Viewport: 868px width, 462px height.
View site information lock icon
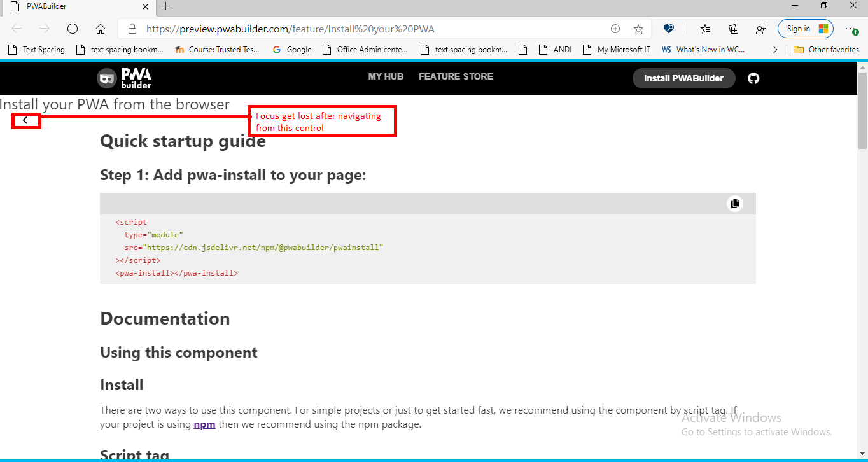pyautogui.click(x=132, y=29)
